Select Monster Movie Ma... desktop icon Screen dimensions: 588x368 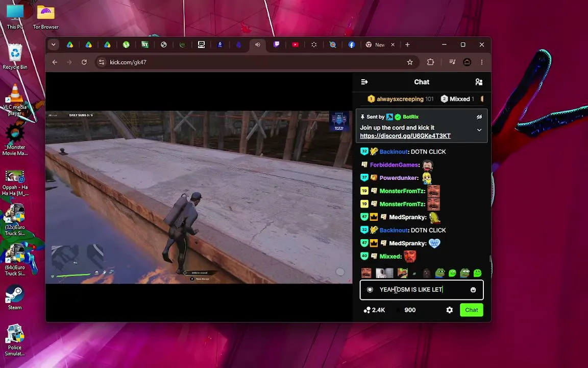pos(15,140)
